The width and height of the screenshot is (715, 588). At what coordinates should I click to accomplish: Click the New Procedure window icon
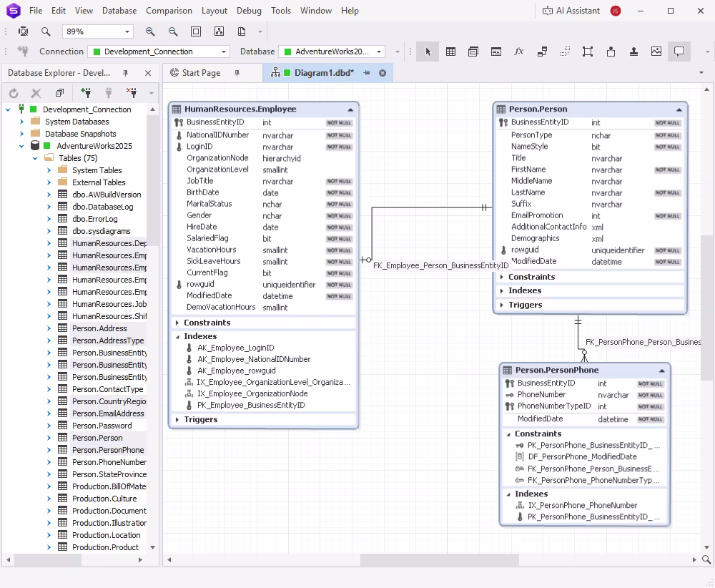(x=496, y=52)
